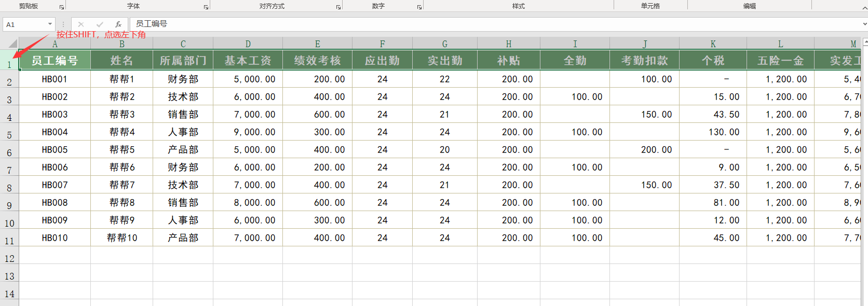The width and height of the screenshot is (868, 306).
Task: Open the Clipboard (剪贴板) dialog launcher
Action: (61, 7)
